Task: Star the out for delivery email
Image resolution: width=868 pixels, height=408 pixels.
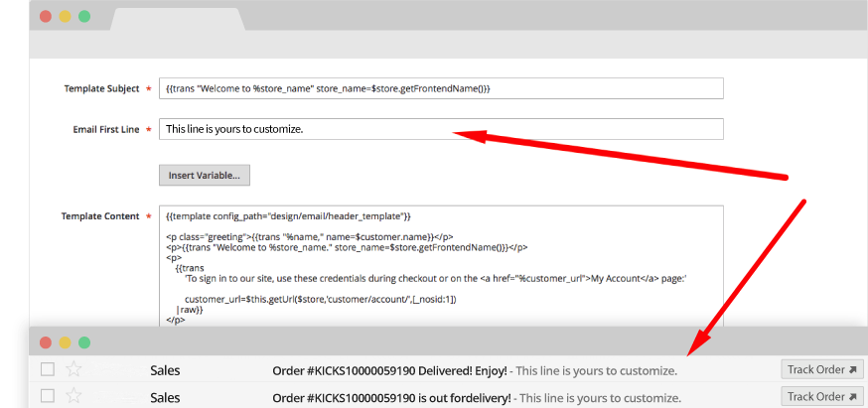Action: (x=72, y=397)
